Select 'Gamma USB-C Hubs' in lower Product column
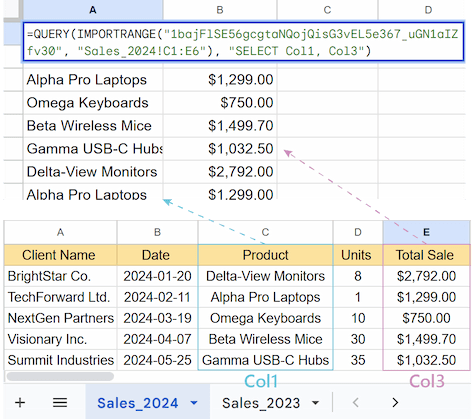Image resolution: width=472 pixels, height=419 pixels. click(265, 360)
